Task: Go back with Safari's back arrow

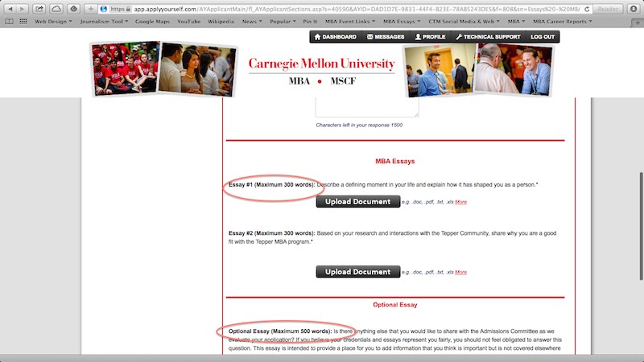Action: pos(10,9)
